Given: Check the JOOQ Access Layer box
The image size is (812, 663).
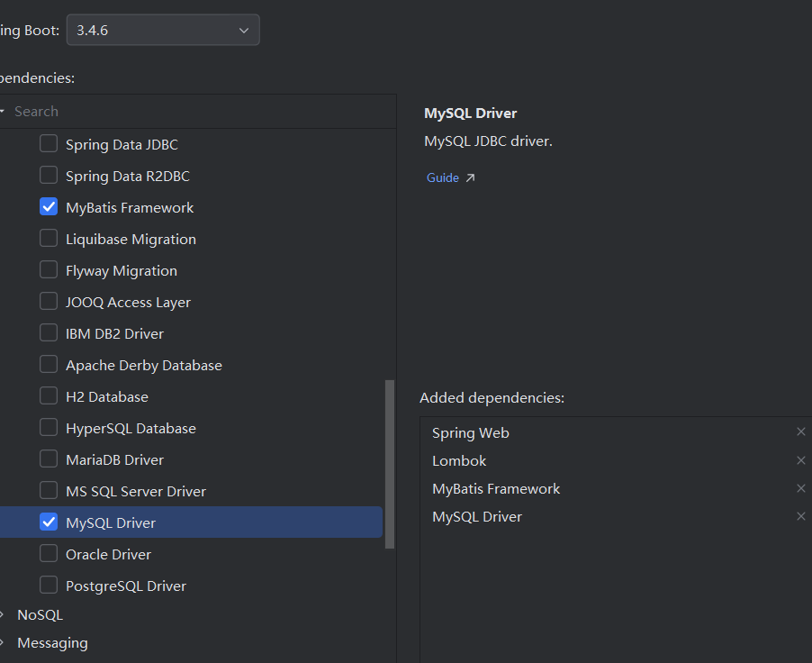Looking at the screenshot, I should pos(49,301).
